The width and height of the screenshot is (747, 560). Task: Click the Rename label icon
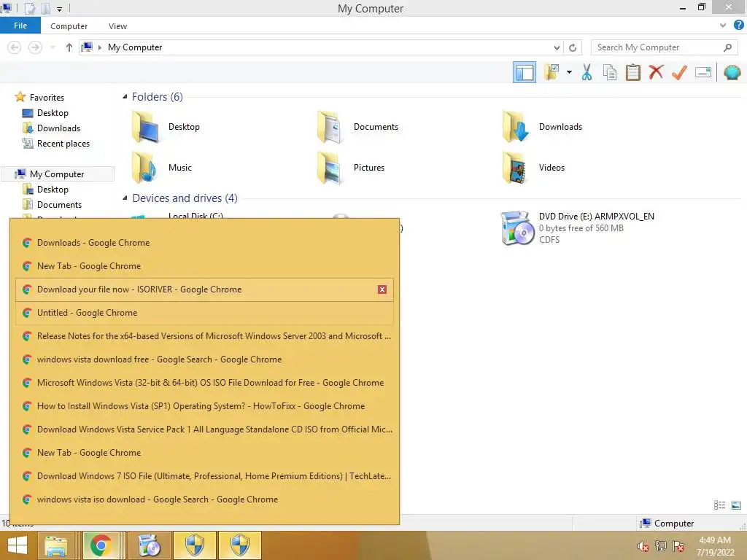pos(703,72)
